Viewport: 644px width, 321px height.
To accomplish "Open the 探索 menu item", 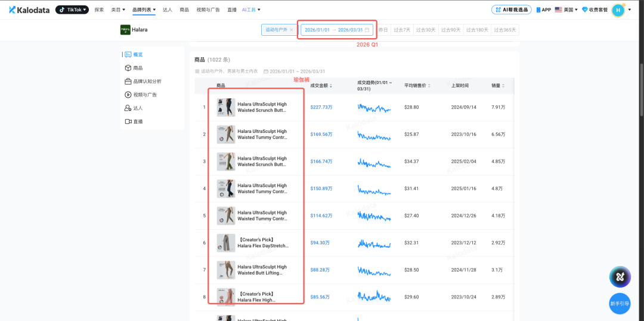I will [99, 10].
